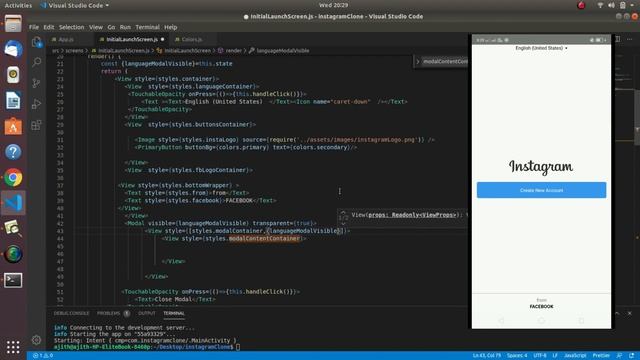Open the Go menu
640x360 pixels.
click(111, 27)
